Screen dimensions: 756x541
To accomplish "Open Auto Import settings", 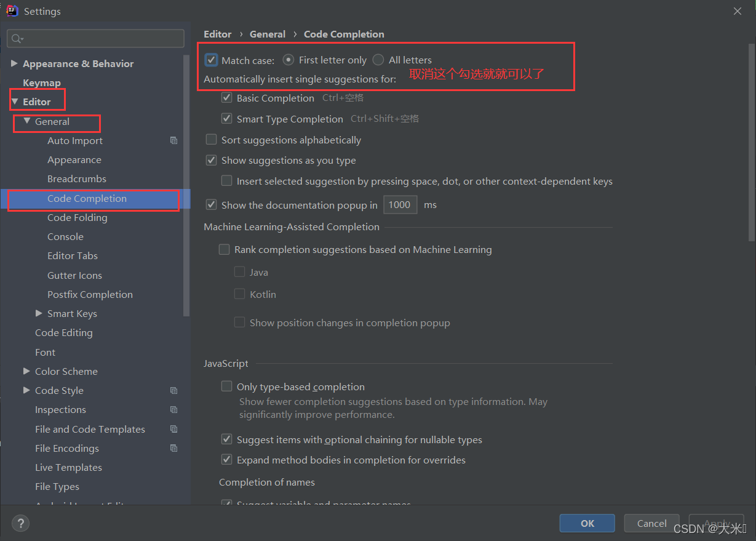I will (75, 141).
